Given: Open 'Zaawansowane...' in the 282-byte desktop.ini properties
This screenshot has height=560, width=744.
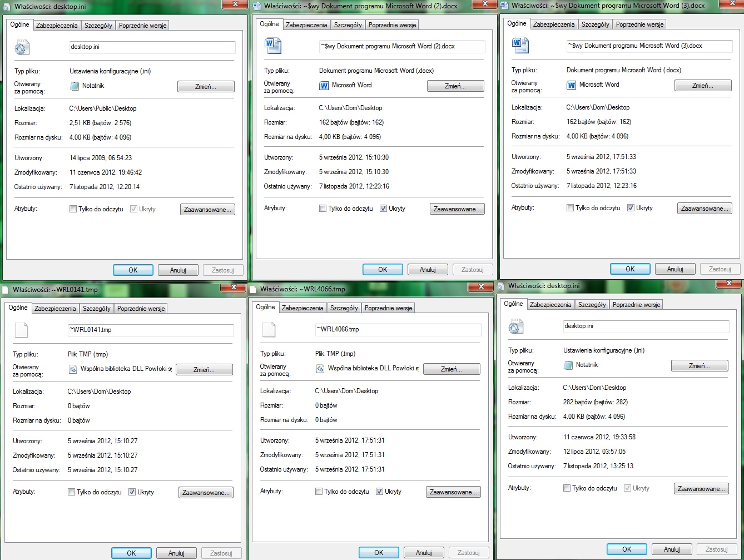Looking at the screenshot, I should click(701, 489).
